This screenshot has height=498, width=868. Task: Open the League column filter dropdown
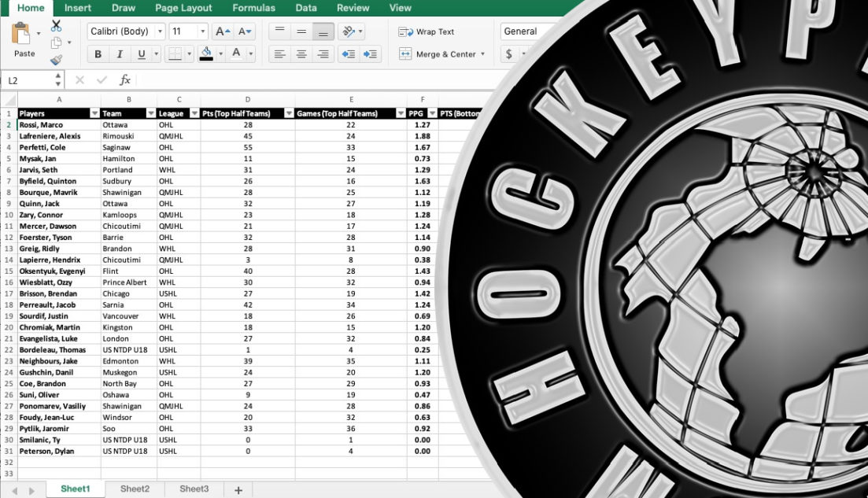[x=194, y=113]
